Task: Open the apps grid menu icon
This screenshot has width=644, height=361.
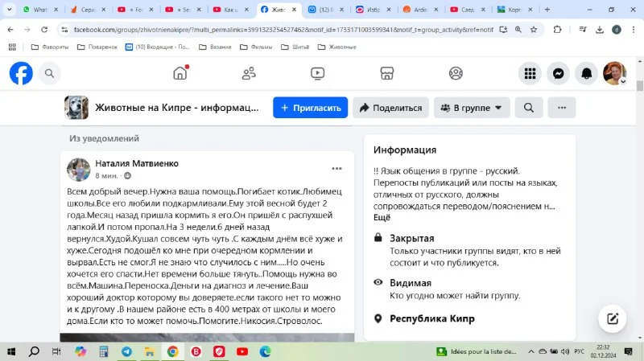Action: 530,73
